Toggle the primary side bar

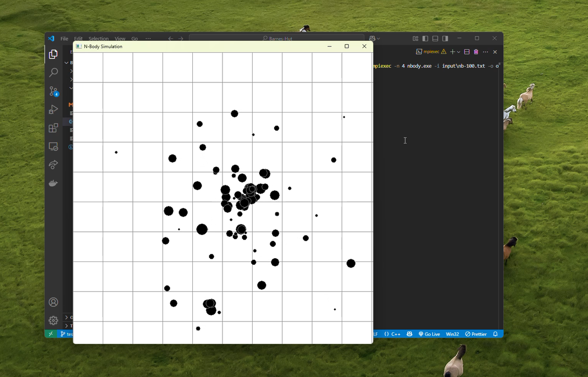425,38
